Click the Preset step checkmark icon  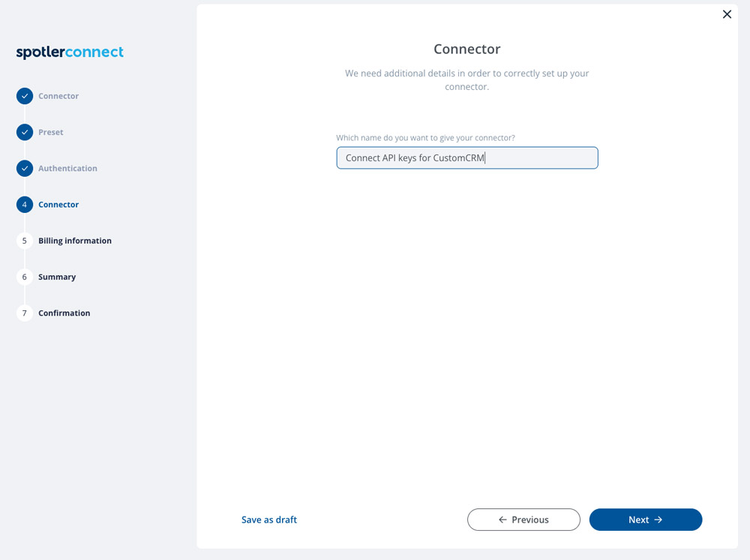(x=25, y=132)
